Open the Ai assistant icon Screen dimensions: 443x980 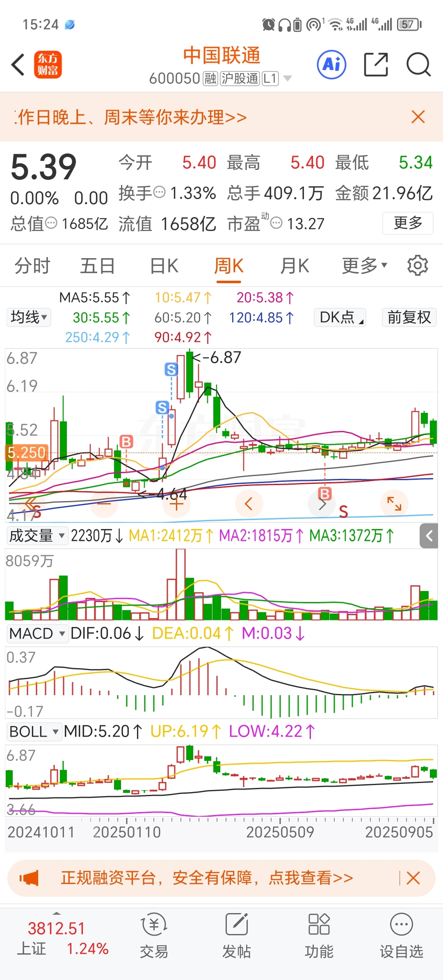coord(331,64)
